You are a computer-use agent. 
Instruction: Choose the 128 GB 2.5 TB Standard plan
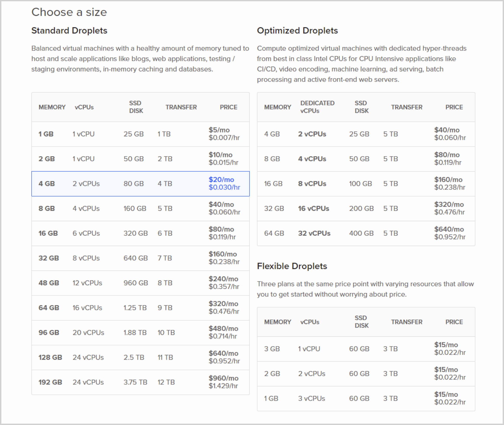tap(140, 357)
